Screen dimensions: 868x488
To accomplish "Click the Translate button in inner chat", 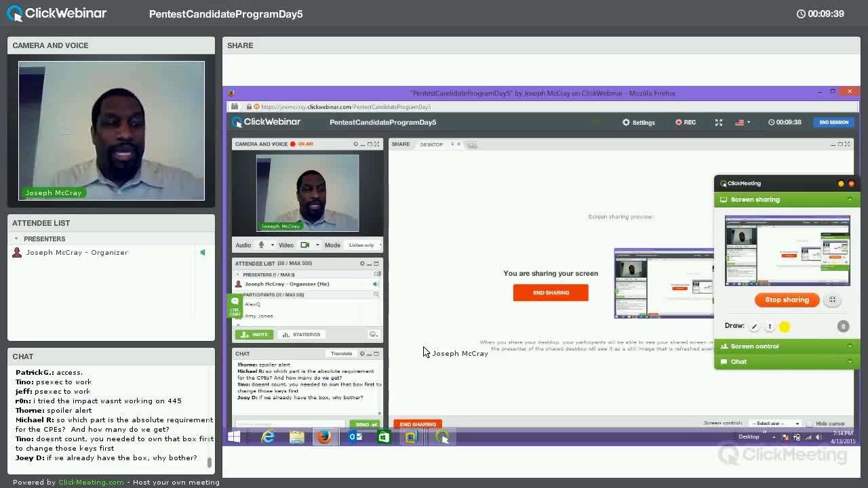I will [341, 353].
